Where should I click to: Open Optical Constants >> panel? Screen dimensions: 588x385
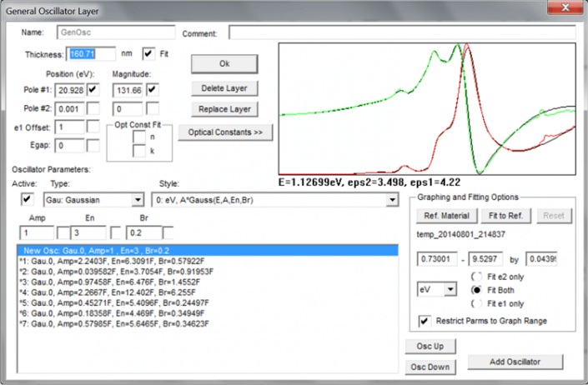225,132
